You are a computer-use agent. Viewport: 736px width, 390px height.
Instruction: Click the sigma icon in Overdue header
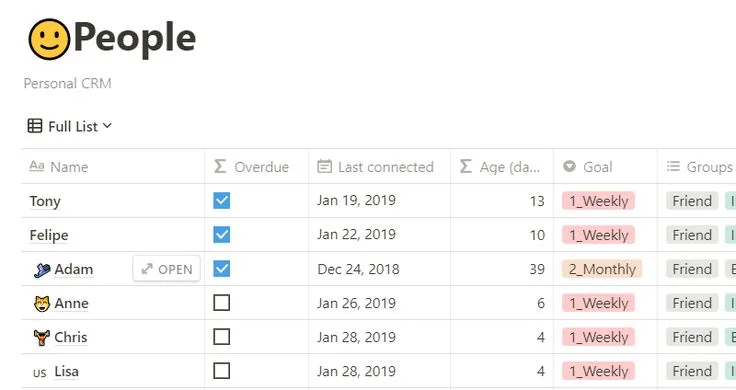pos(220,166)
